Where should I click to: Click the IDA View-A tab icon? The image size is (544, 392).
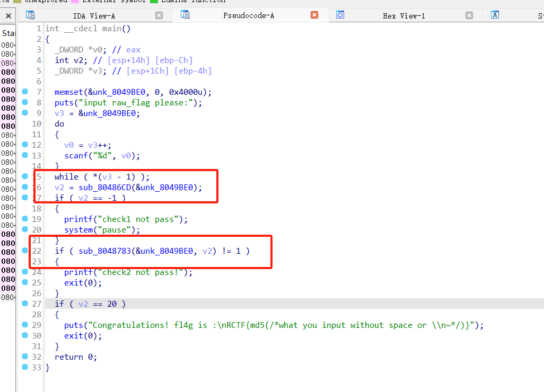[x=30, y=15]
